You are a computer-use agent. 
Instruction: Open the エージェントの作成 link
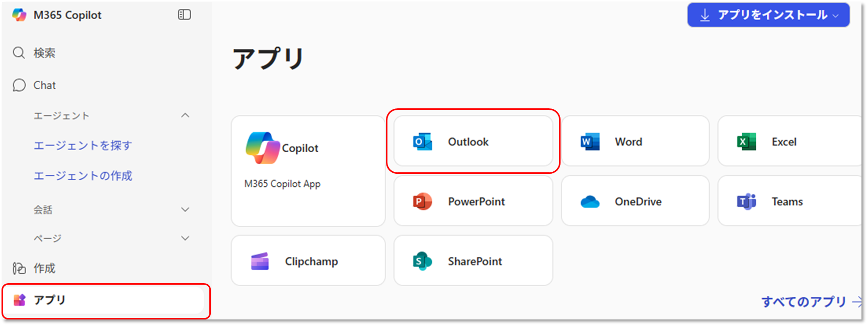coord(83,176)
